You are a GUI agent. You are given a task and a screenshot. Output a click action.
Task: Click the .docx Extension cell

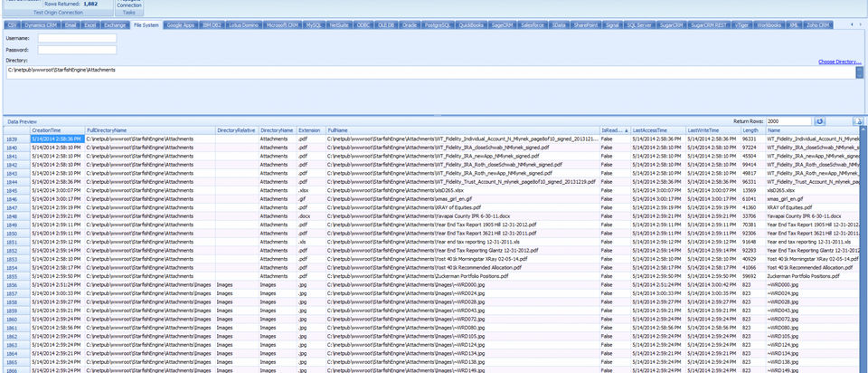(311, 216)
